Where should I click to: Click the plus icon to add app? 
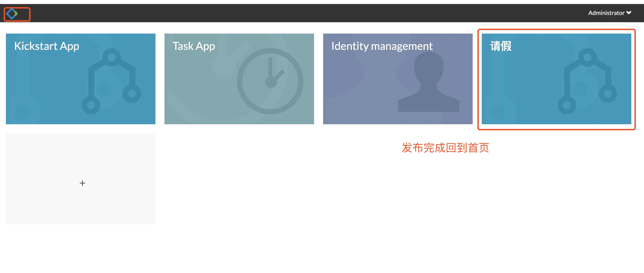(x=82, y=183)
